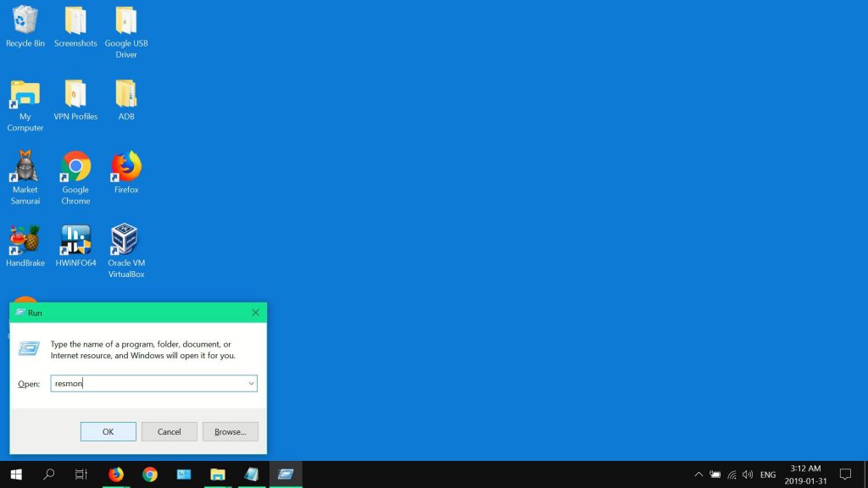Click OK in the Run dialog
868x488 pixels.
point(108,431)
